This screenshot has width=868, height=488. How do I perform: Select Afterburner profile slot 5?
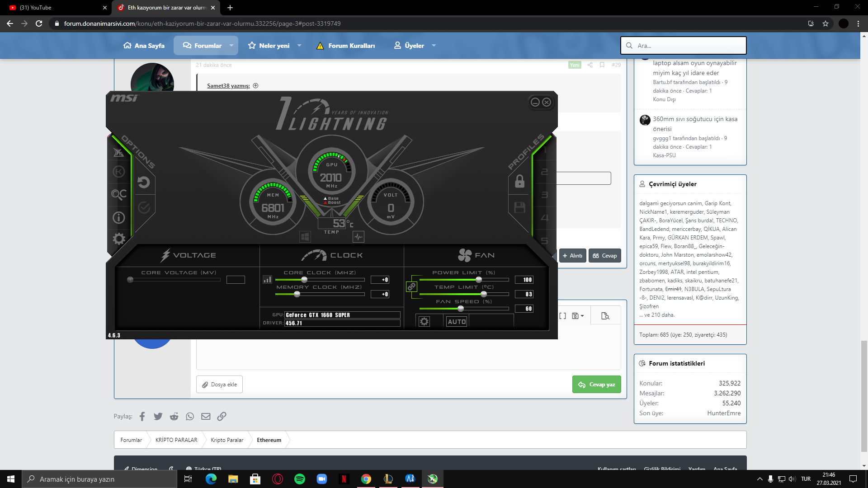coord(544,241)
